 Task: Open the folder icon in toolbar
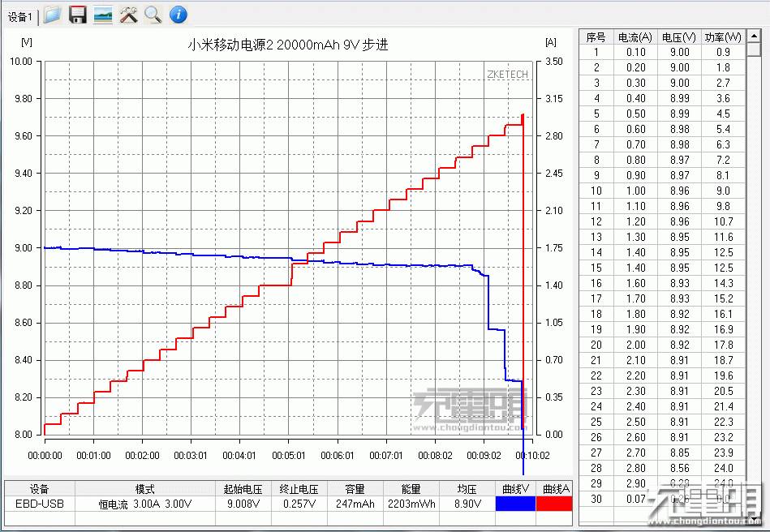(52, 15)
